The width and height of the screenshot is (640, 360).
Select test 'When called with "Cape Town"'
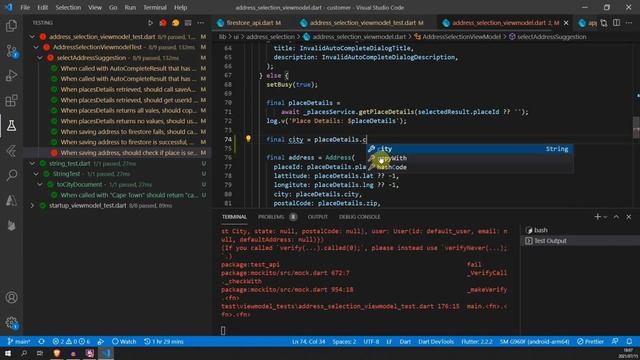click(x=118, y=195)
